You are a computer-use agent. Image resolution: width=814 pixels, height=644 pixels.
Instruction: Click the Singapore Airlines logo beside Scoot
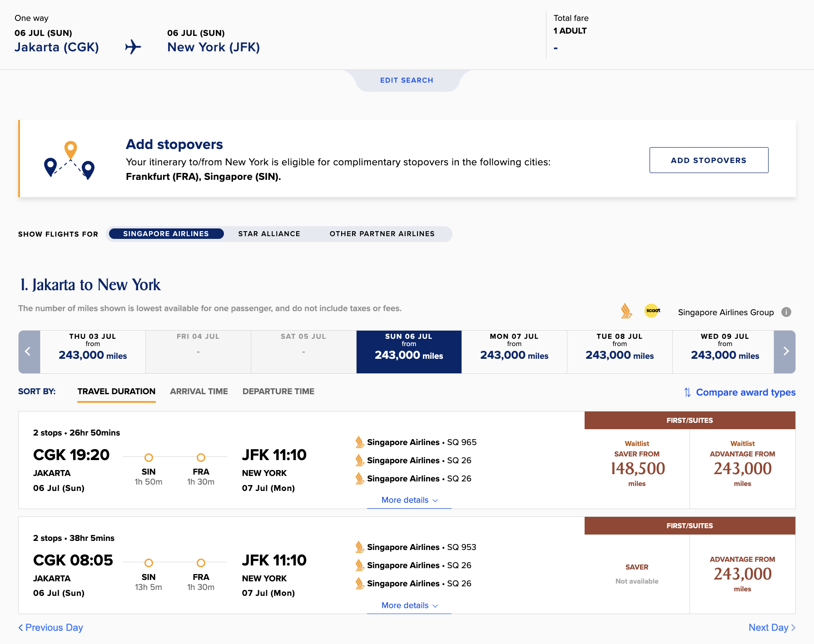point(626,311)
